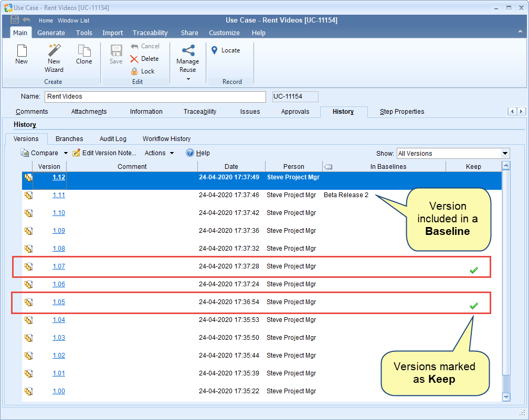This screenshot has height=420, width=529.
Task: Click the Keep column header
Action: point(473,167)
